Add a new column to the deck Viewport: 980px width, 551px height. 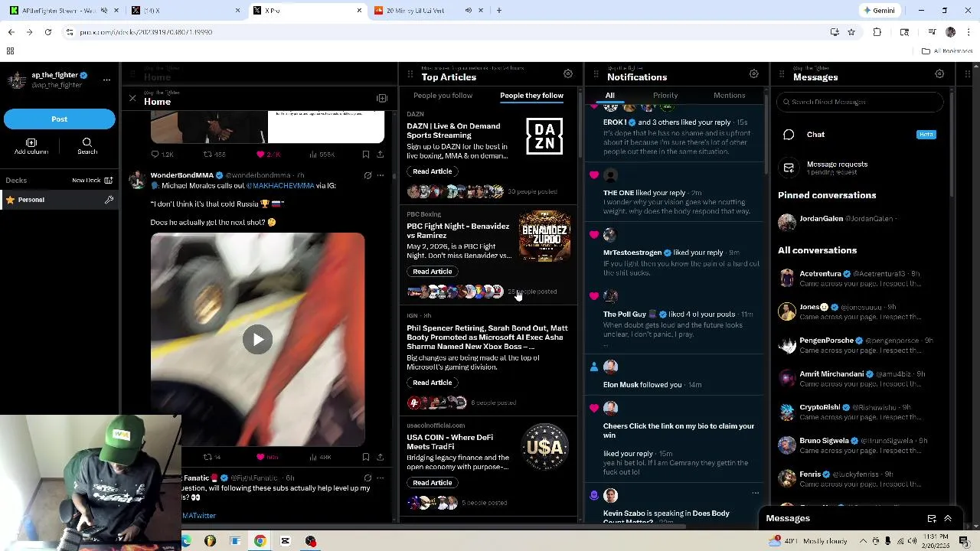31,146
